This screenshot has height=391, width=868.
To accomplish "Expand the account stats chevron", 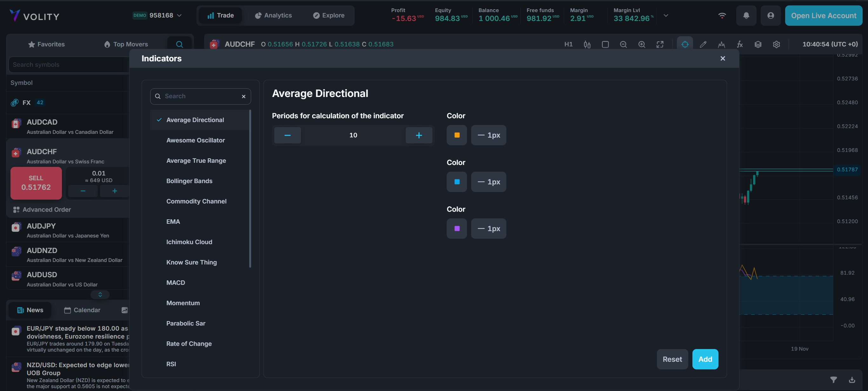I will click(665, 16).
